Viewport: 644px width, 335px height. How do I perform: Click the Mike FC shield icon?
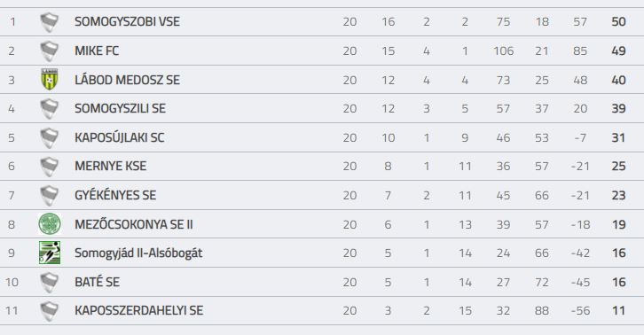pyautogui.click(x=50, y=51)
